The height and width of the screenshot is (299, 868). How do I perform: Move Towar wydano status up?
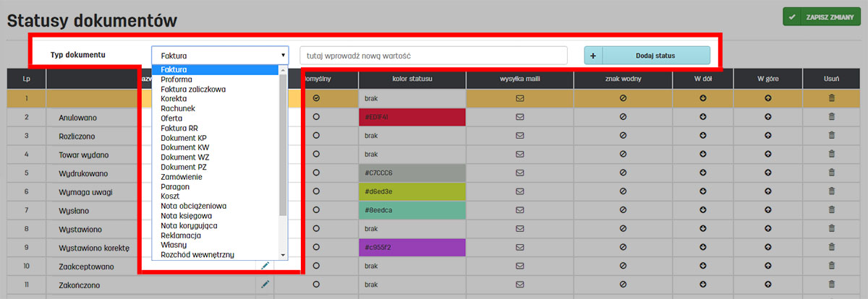click(767, 154)
